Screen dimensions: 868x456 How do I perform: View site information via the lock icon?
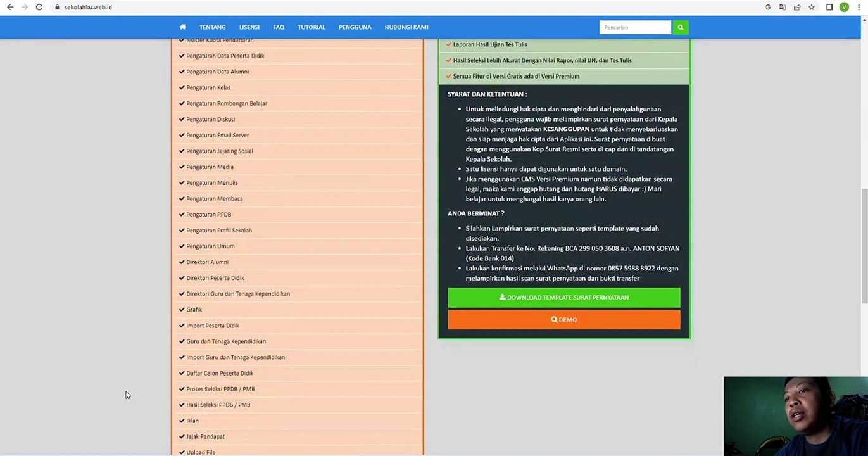pyautogui.click(x=57, y=7)
